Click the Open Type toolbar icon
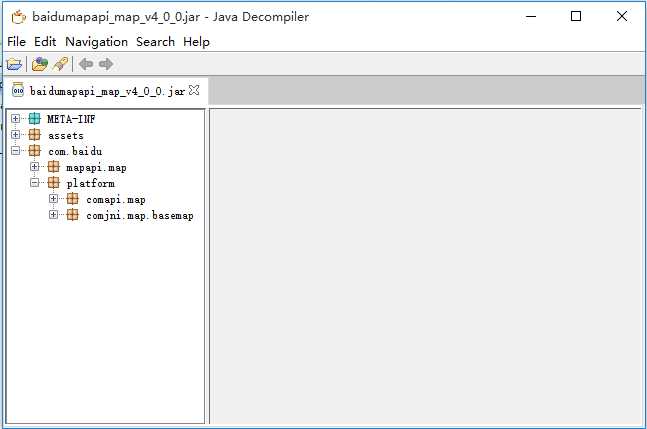 pyautogui.click(x=40, y=64)
